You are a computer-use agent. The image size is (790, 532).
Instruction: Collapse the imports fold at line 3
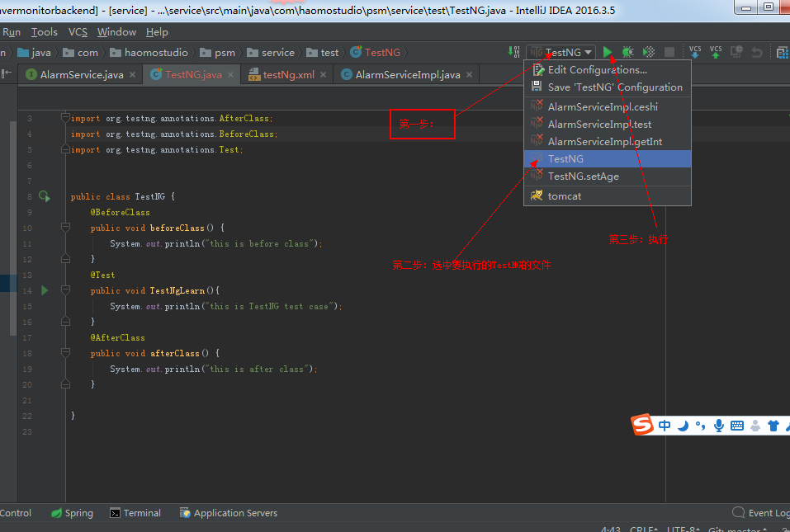pos(65,118)
